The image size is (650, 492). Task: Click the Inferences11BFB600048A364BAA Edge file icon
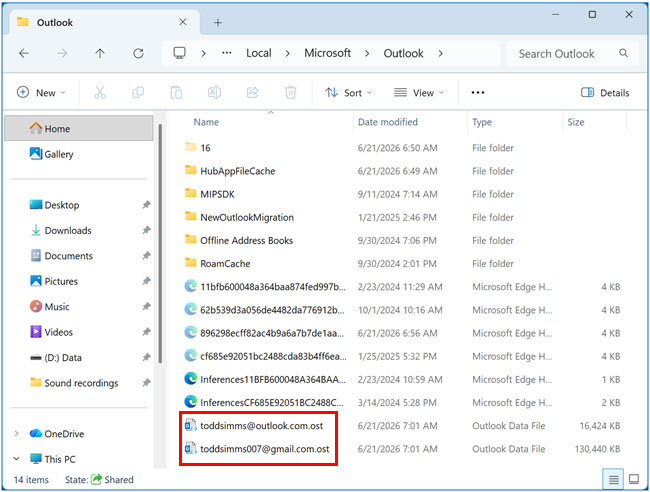pos(190,379)
